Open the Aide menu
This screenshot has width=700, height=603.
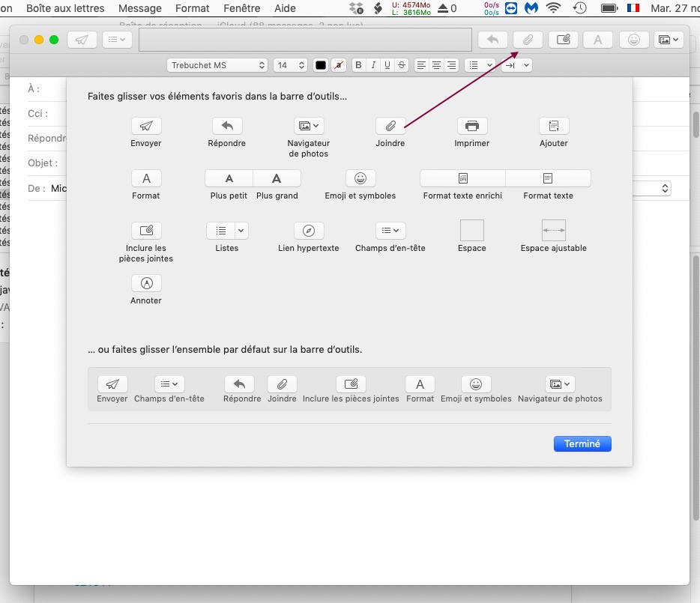coord(285,8)
